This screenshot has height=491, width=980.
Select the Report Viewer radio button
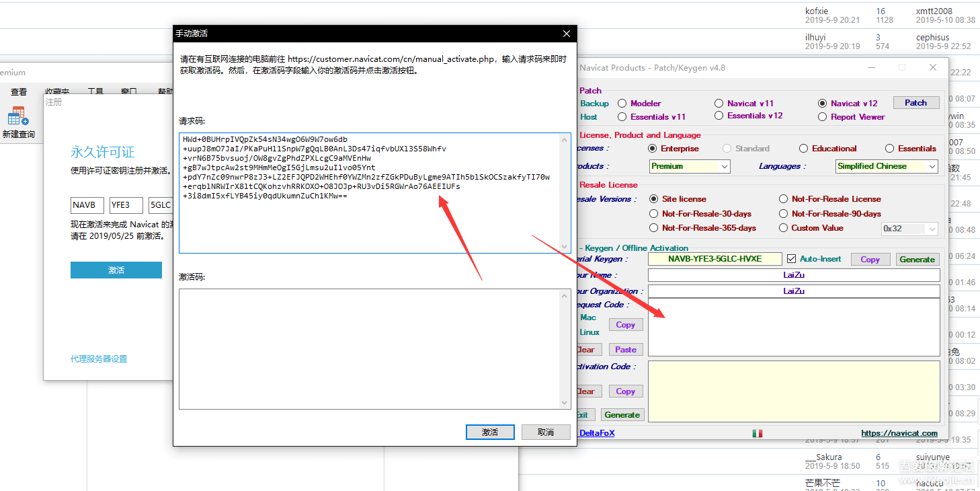tap(823, 117)
